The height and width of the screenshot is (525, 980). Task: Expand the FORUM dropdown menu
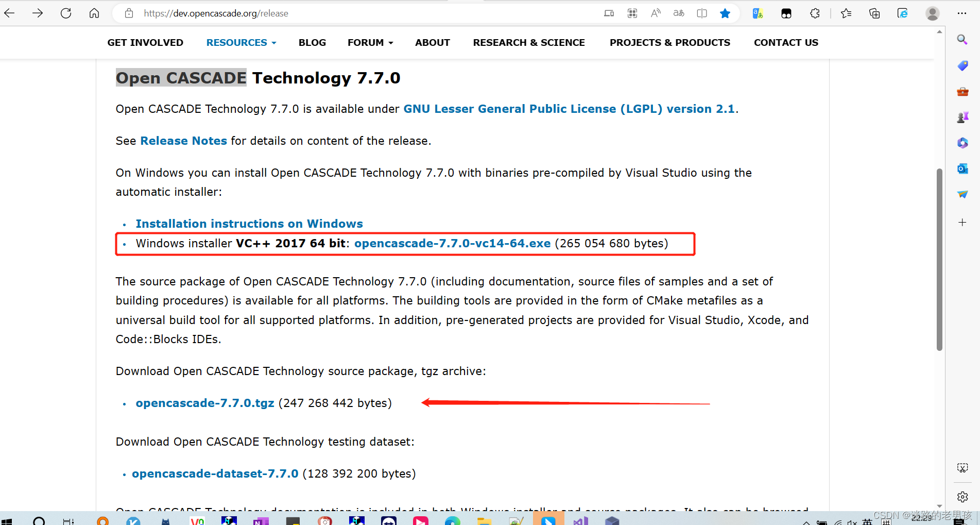[x=370, y=43]
